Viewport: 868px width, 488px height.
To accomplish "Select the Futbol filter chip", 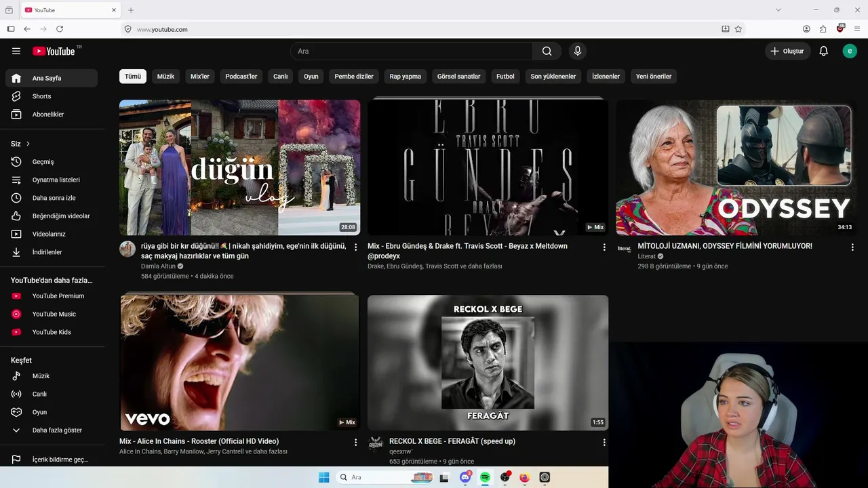I will (505, 77).
